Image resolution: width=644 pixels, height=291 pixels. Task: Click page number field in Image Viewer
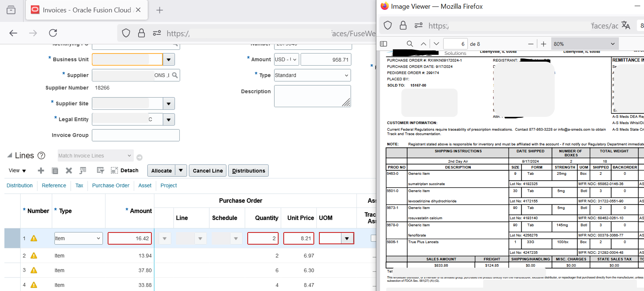[x=455, y=44]
